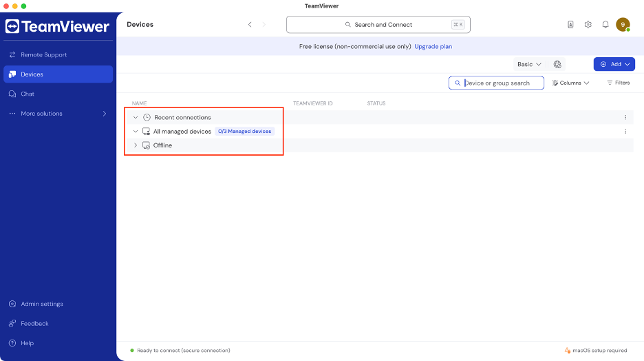Click the Search and Connect field

(x=378, y=25)
